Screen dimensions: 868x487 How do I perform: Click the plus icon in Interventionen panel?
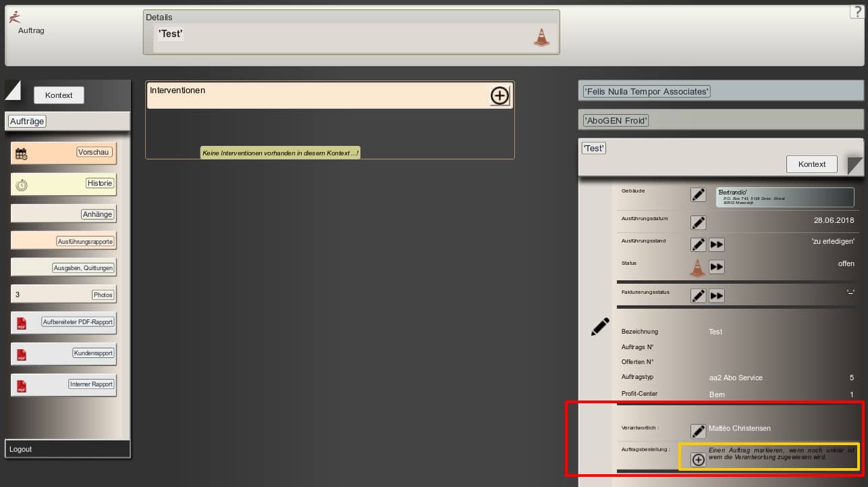pyautogui.click(x=499, y=96)
